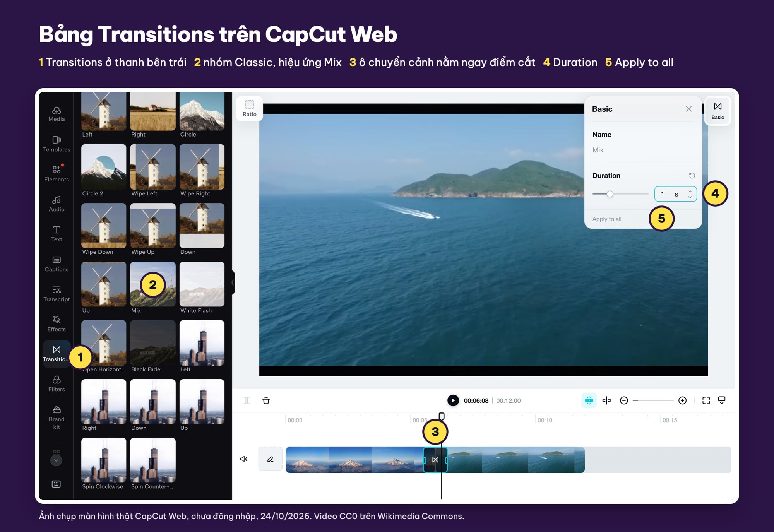Screen dimensions: 774x532
Task: Choose the White Flash transition thumbnail
Action: [202, 284]
